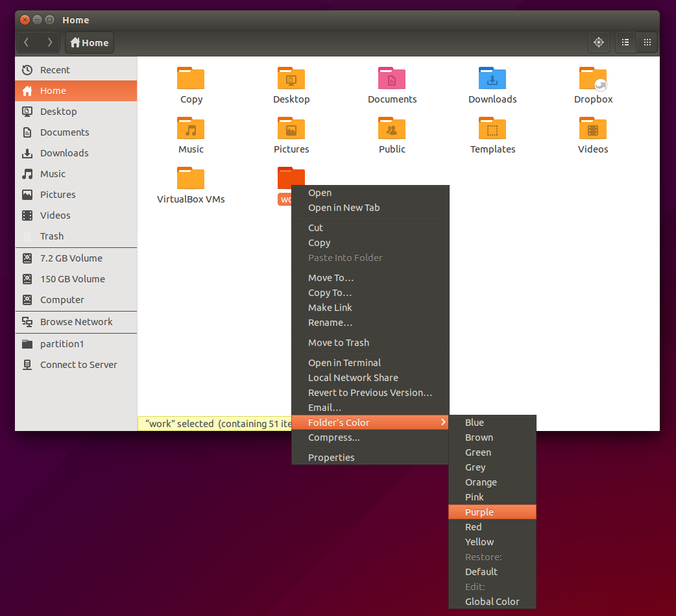Viewport: 676px width, 616px height.
Task: Pick the Green folder color
Action: pos(477,452)
